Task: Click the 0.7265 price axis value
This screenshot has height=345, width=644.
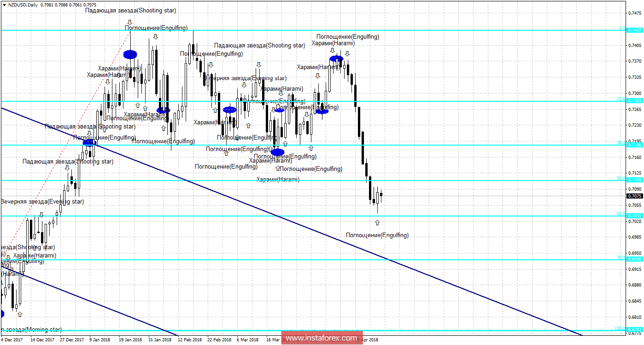Action: pos(635,109)
